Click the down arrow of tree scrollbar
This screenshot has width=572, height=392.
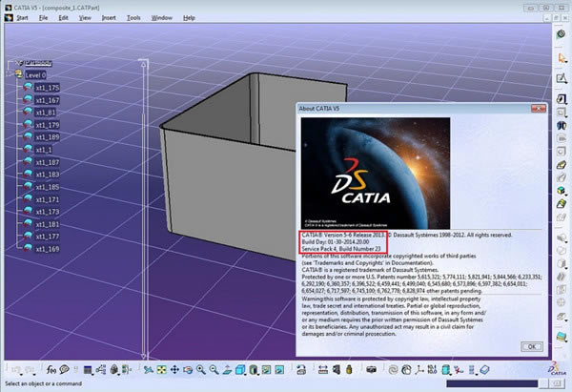[144, 356]
